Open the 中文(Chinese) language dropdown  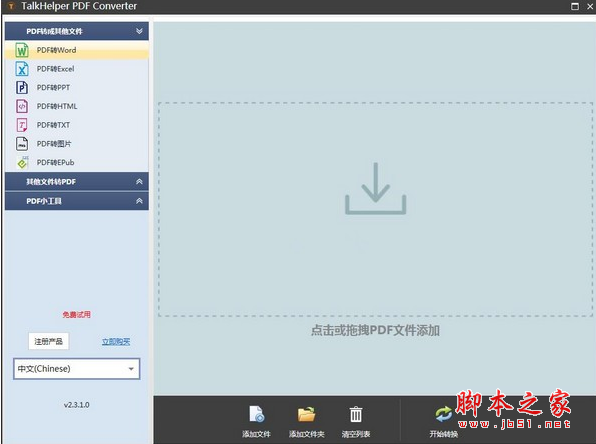[x=77, y=369]
